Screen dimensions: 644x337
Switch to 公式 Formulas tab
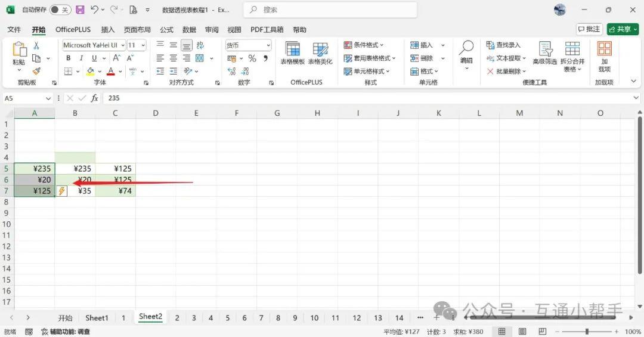click(166, 30)
